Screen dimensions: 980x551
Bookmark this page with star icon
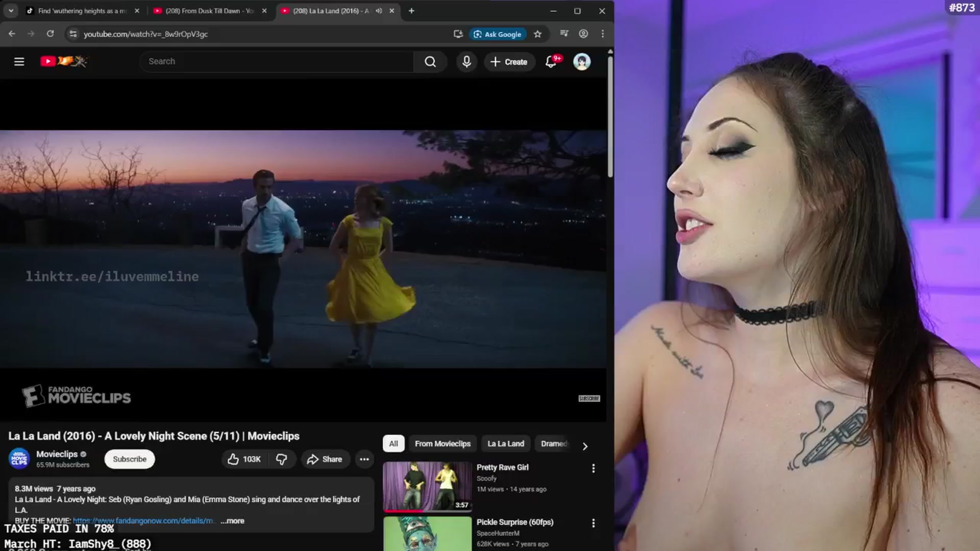click(x=537, y=34)
